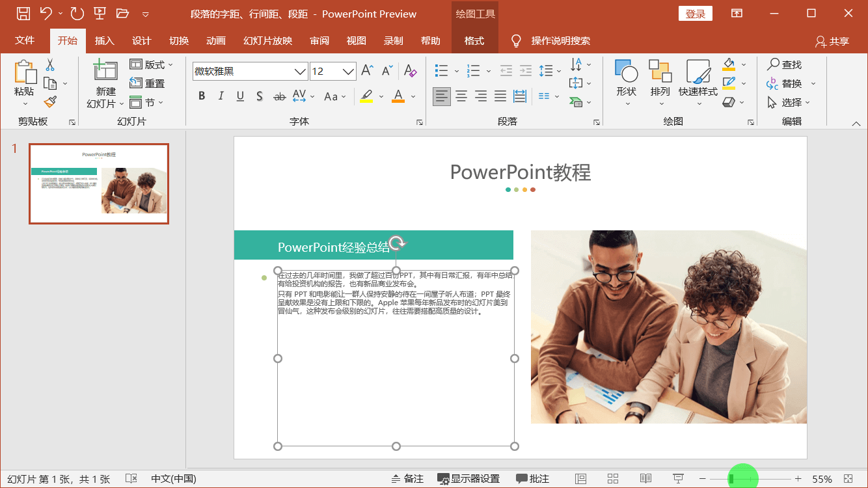The height and width of the screenshot is (488, 868).
Task: Click Increase Font Size icon
Action: (x=368, y=70)
